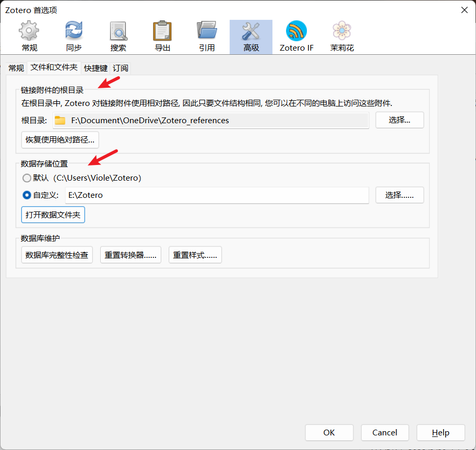Viewport: 476px width, 450px height.
Task: Select the 自定义 custom data location radio
Action: pyautogui.click(x=27, y=195)
